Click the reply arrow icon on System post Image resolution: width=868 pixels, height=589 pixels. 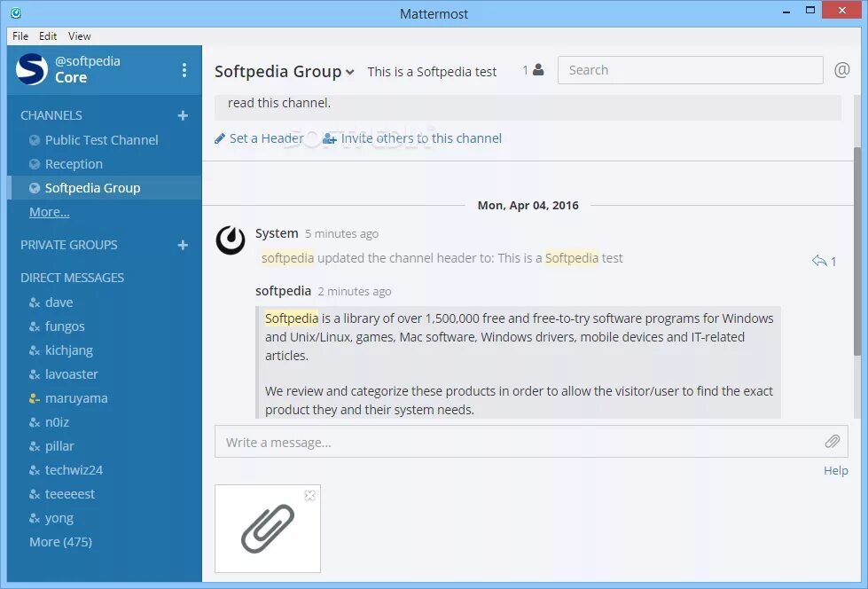(x=819, y=261)
